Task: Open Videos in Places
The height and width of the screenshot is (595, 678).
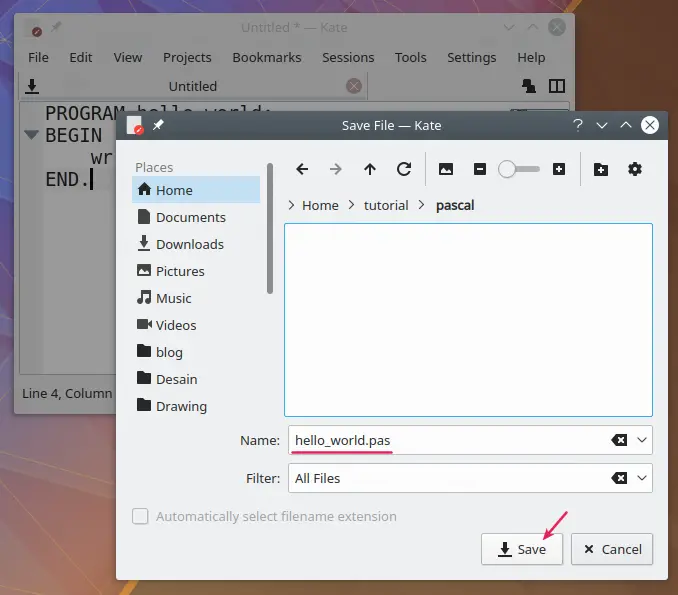Action: [196, 325]
